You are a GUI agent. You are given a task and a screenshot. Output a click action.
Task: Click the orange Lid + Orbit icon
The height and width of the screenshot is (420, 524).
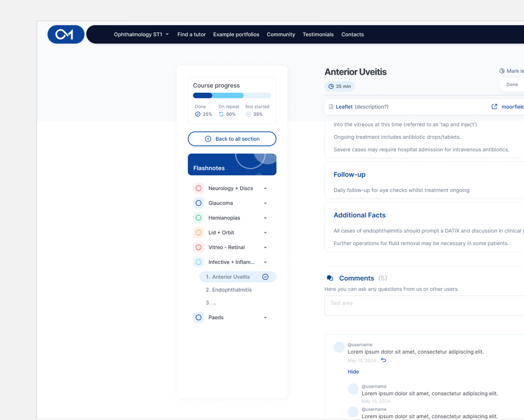click(x=198, y=233)
